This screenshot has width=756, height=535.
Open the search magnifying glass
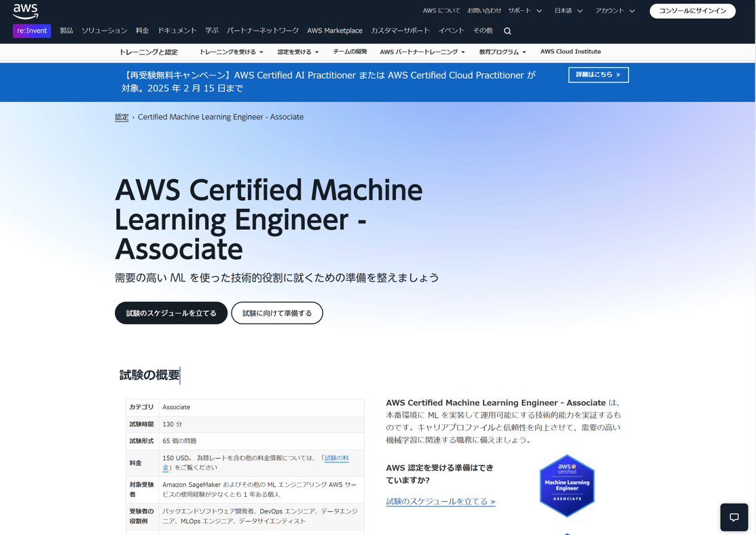pyautogui.click(x=507, y=31)
